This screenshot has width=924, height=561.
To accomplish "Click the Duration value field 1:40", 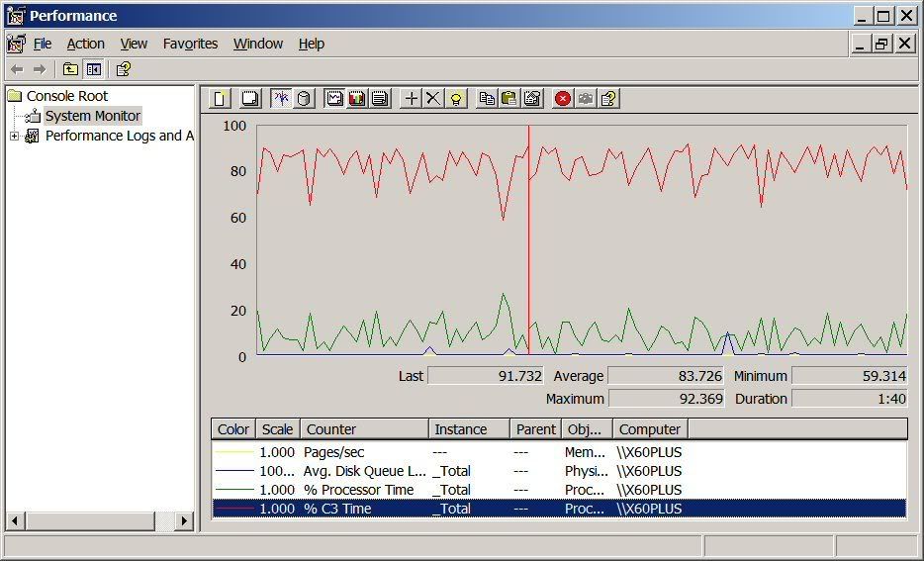I will pos(849,399).
